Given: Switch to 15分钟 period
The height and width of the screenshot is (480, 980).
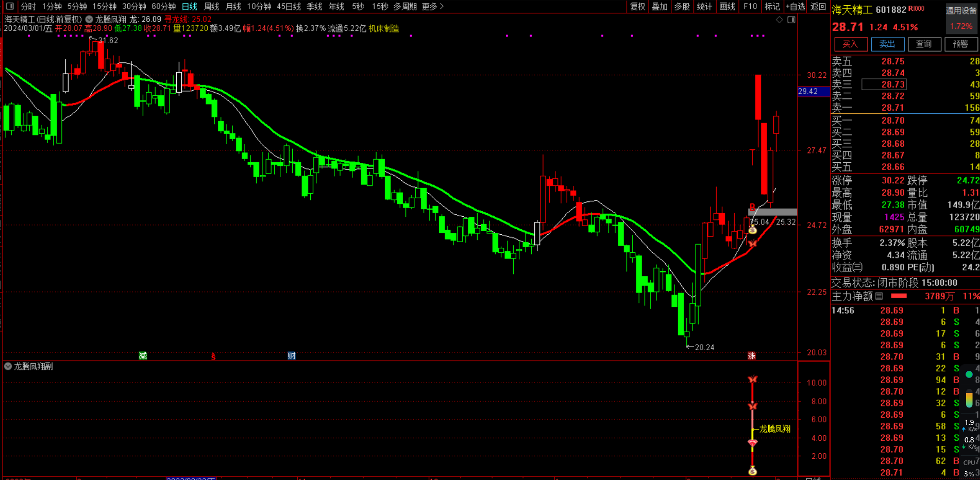Looking at the screenshot, I should coord(105,6).
